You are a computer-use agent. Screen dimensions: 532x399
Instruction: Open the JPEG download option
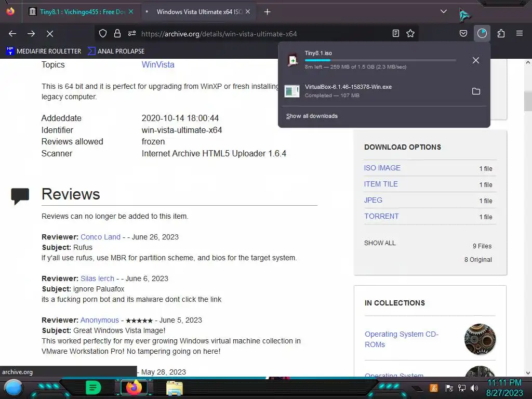point(373,200)
